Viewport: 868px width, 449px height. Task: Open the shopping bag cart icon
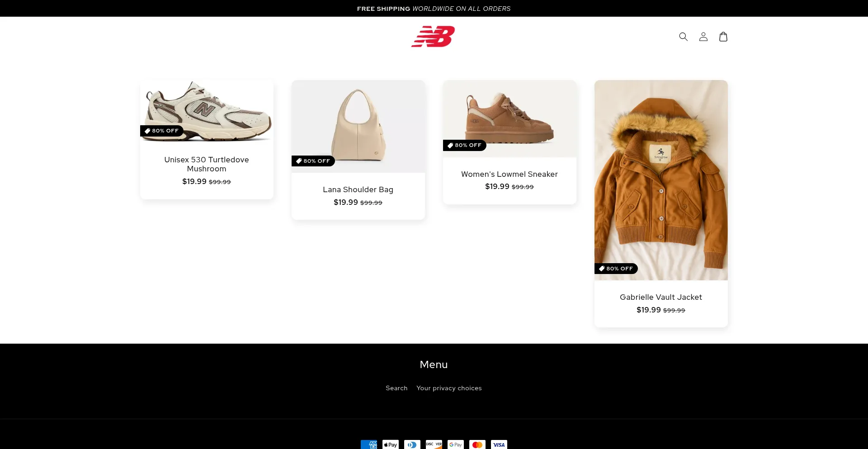tap(723, 37)
